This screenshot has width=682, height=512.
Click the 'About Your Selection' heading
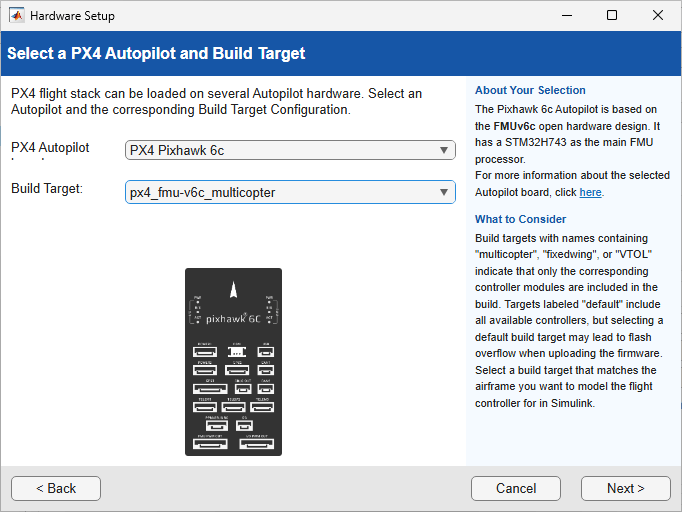530,90
